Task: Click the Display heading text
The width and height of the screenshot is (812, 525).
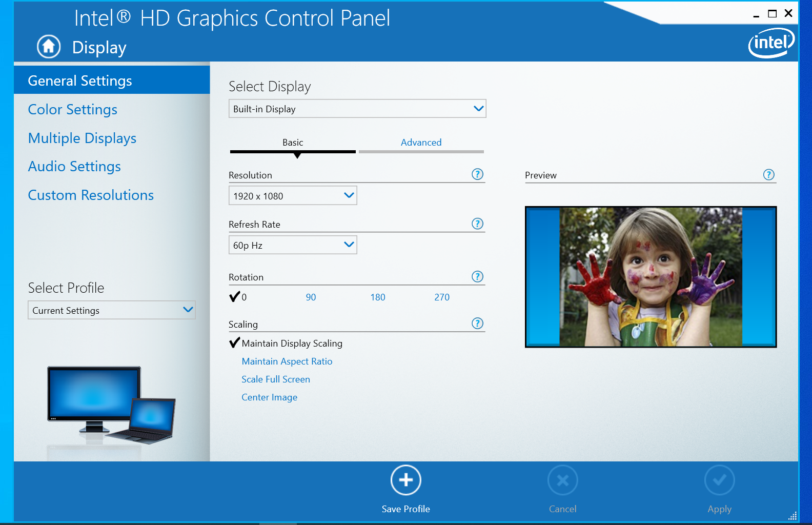Action: tap(99, 48)
